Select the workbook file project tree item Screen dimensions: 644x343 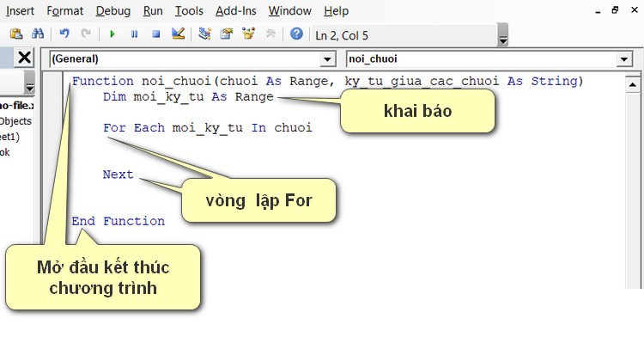16,106
